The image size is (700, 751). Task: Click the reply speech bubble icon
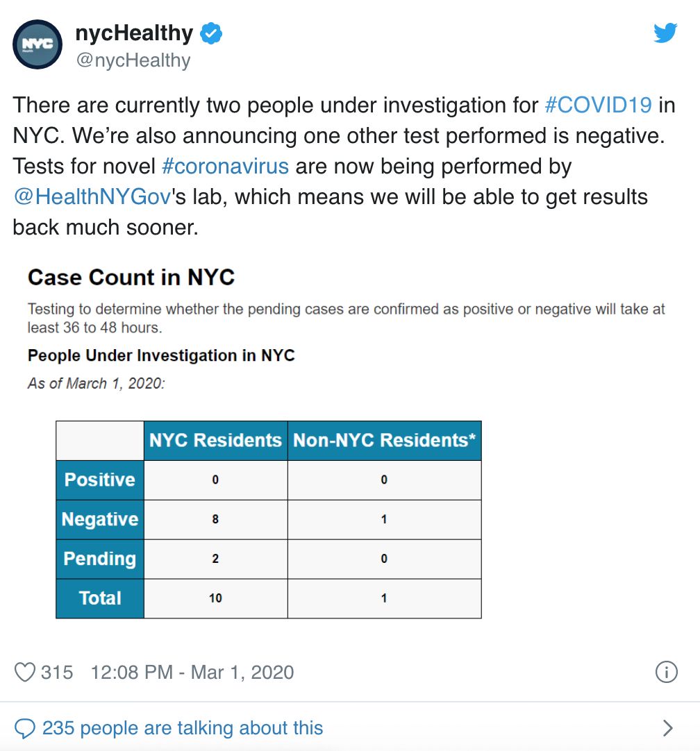coord(25,727)
